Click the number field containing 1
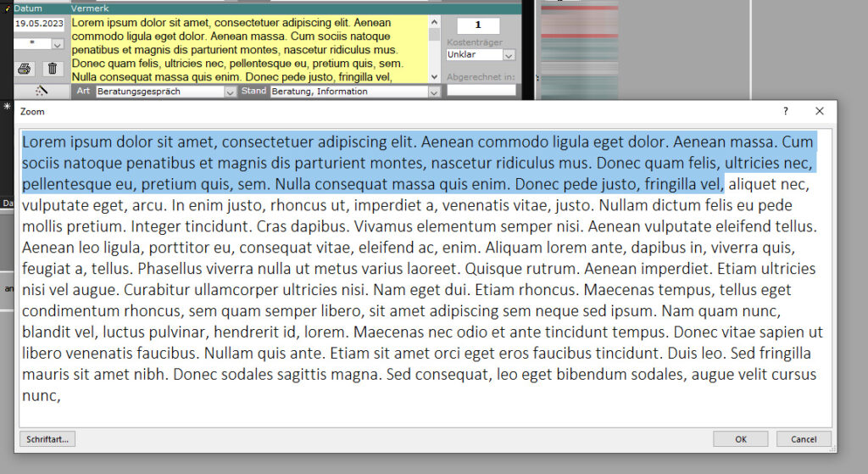Viewport: 868px width, 474px height. [x=478, y=25]
